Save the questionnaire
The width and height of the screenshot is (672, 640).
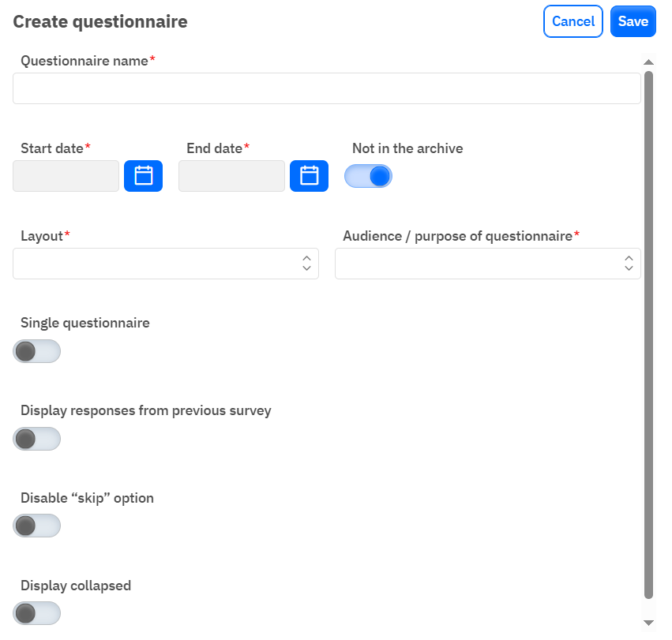[633, 21]
